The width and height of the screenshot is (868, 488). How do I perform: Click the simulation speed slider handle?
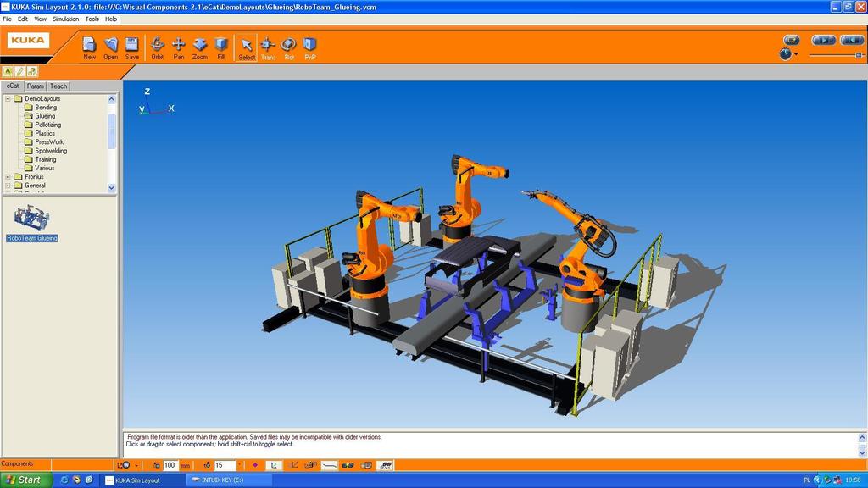[859, 55]
